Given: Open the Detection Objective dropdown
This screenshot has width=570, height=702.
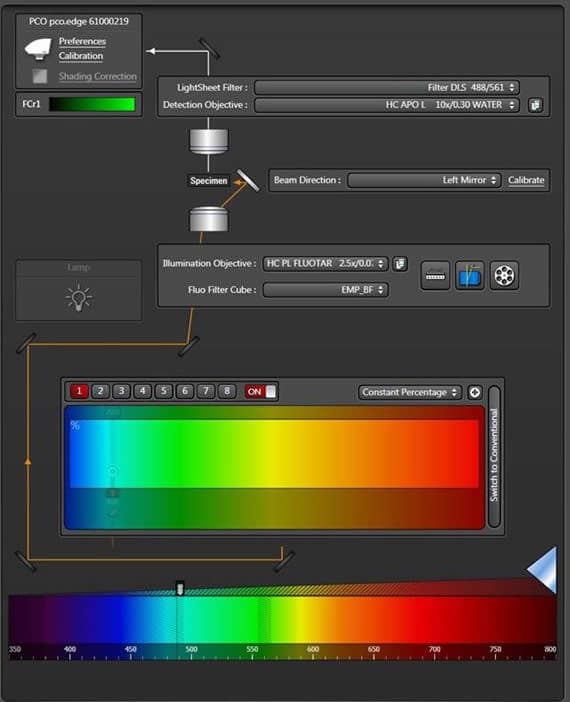Looking at the screenshot, I should coord(387,105).
